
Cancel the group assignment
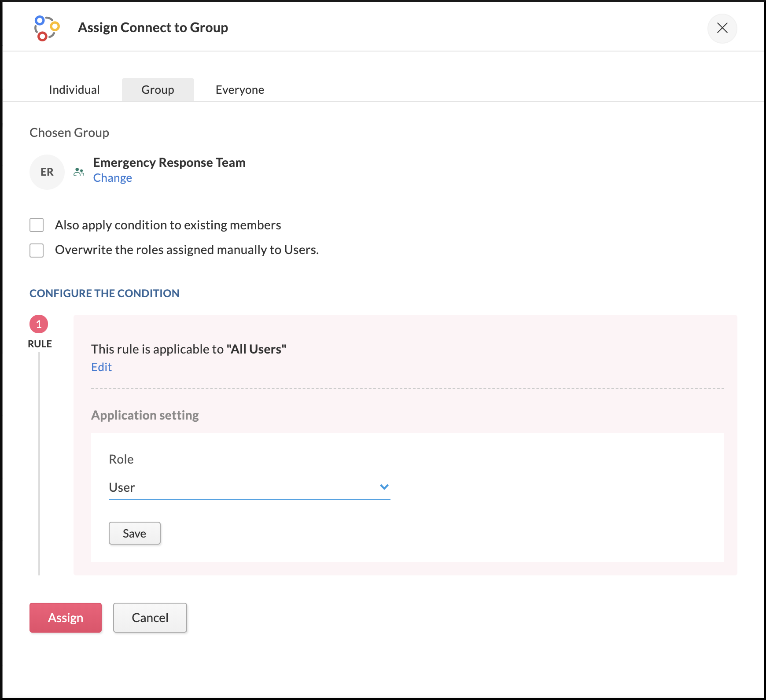(x=150, y=618)
